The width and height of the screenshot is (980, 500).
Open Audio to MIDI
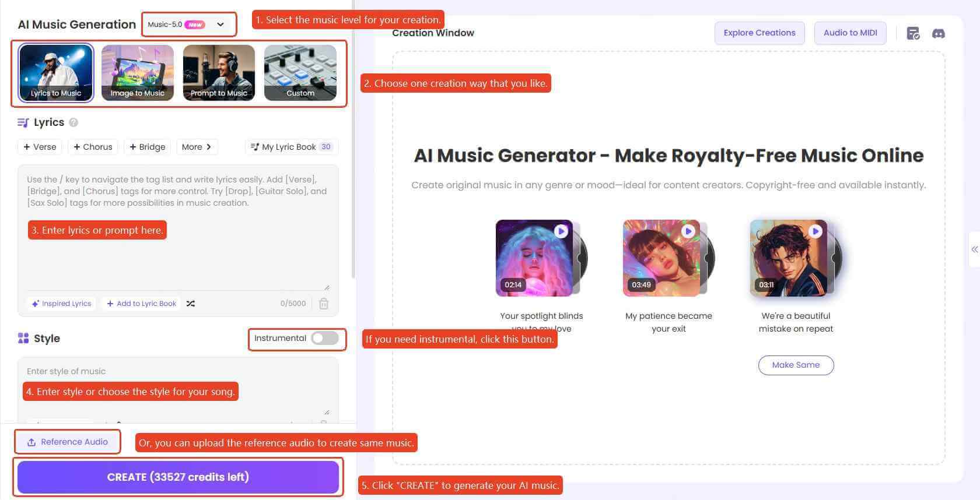click(x=850, y=33)
